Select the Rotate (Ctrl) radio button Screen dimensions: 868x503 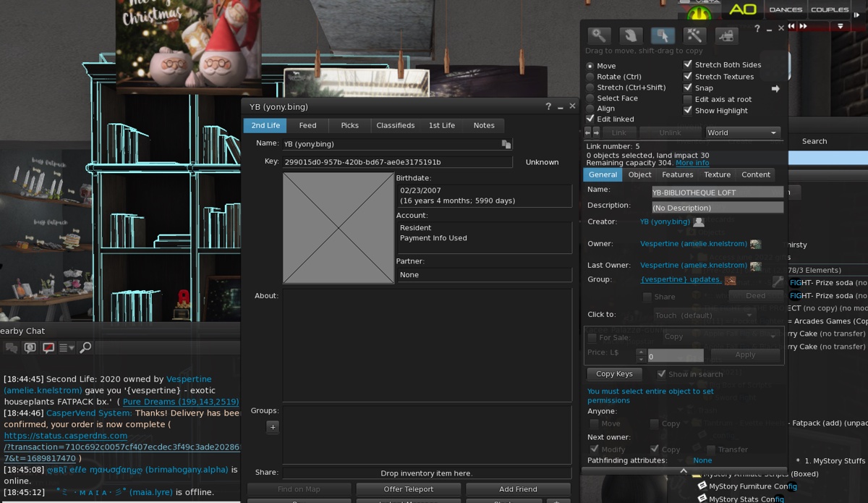click(590, 76)
